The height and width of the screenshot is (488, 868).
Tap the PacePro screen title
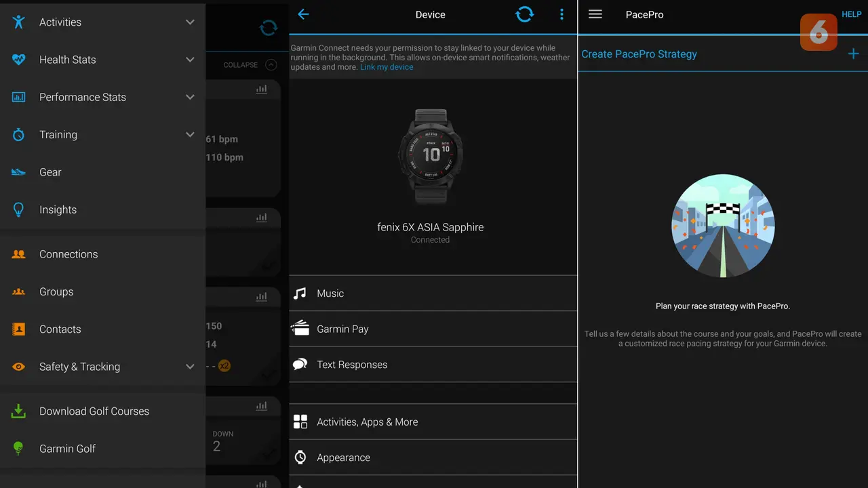point(644,14)
